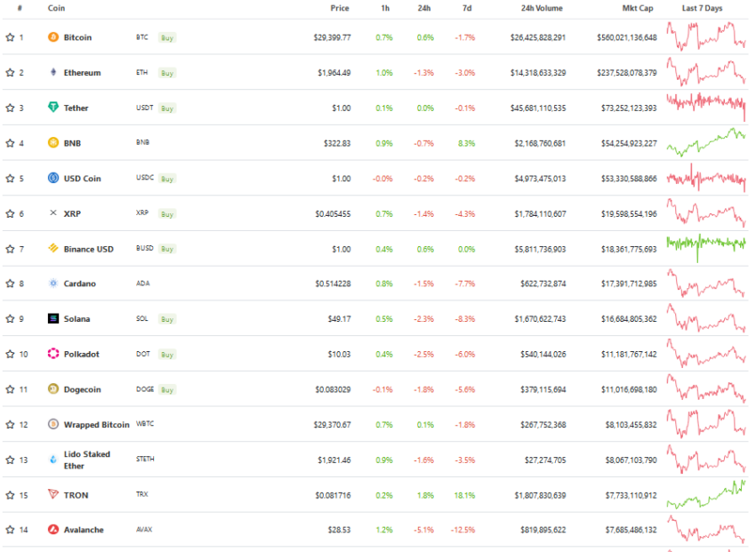Click the Bitcoin price $29,399.77
The width and height of the screenshot is (756, 552).
(333, 37)
